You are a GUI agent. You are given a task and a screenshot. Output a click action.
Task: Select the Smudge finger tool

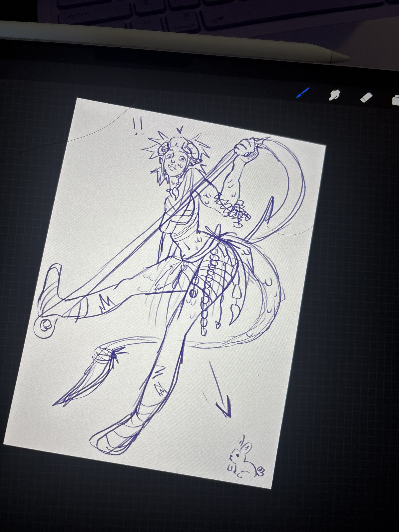click(x=335, y=95)
